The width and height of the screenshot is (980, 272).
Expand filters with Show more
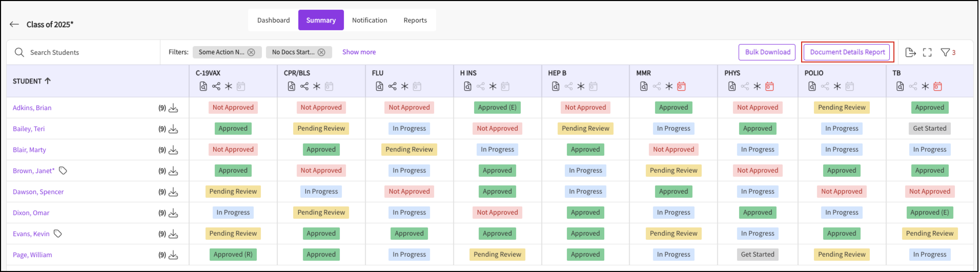(x=359, y=52)
